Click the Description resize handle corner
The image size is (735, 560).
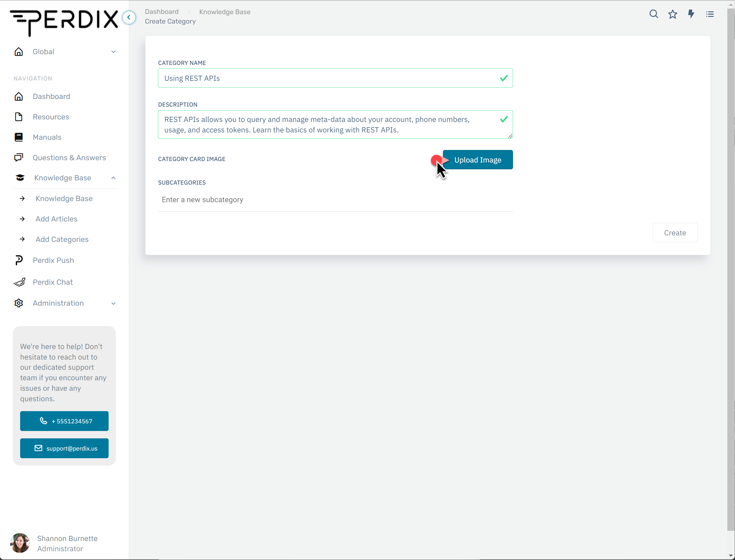(510, 136)
